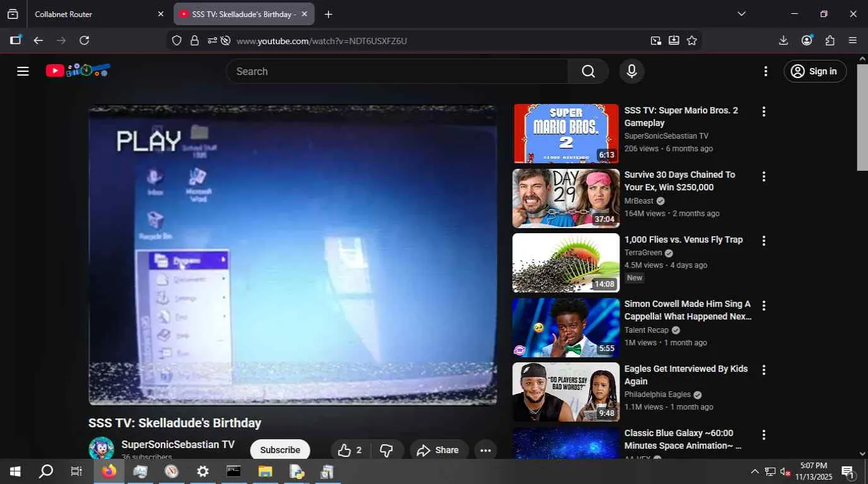Focus the address bar URL

[x=322, y=41]
